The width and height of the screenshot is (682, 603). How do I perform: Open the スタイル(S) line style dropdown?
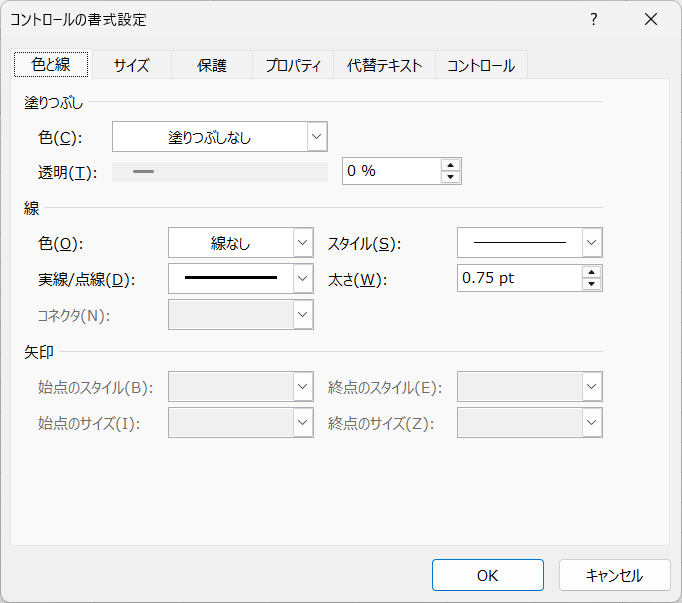pos(529,242)
